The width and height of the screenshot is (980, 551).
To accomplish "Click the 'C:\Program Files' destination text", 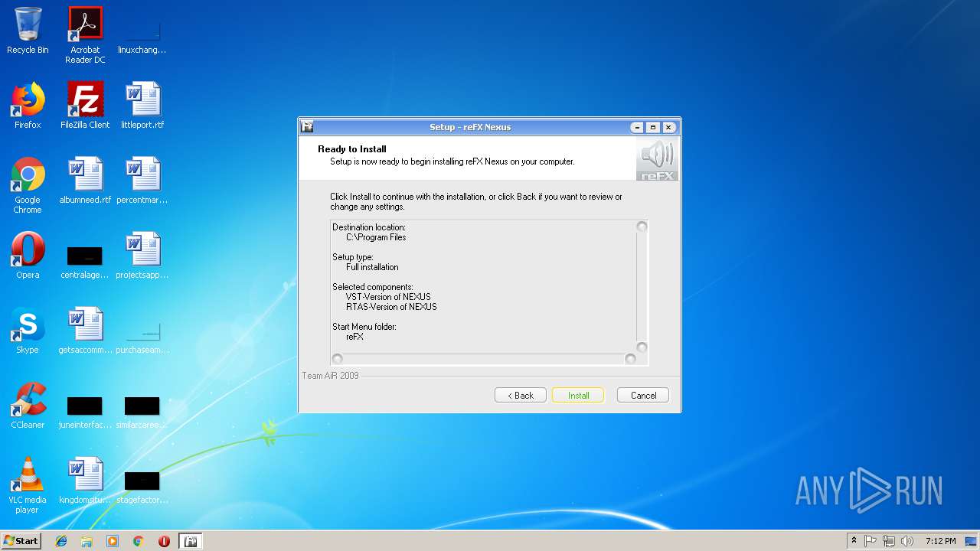I will [x=376, y=237].
